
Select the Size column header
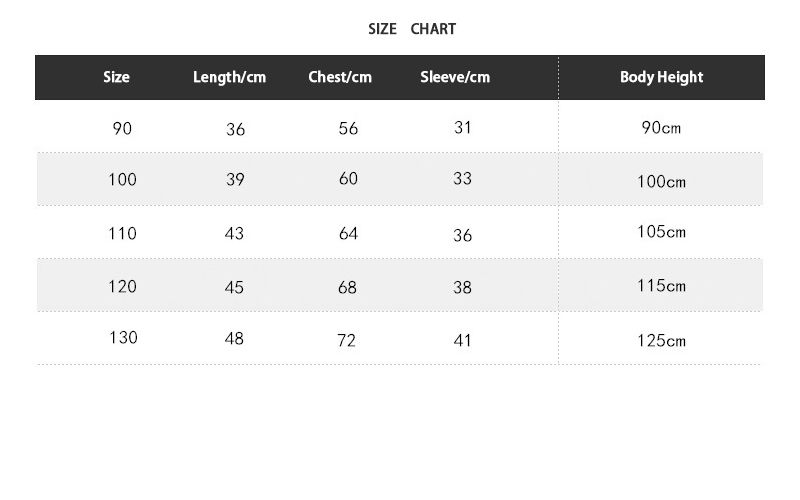click(x=117, y=77)
